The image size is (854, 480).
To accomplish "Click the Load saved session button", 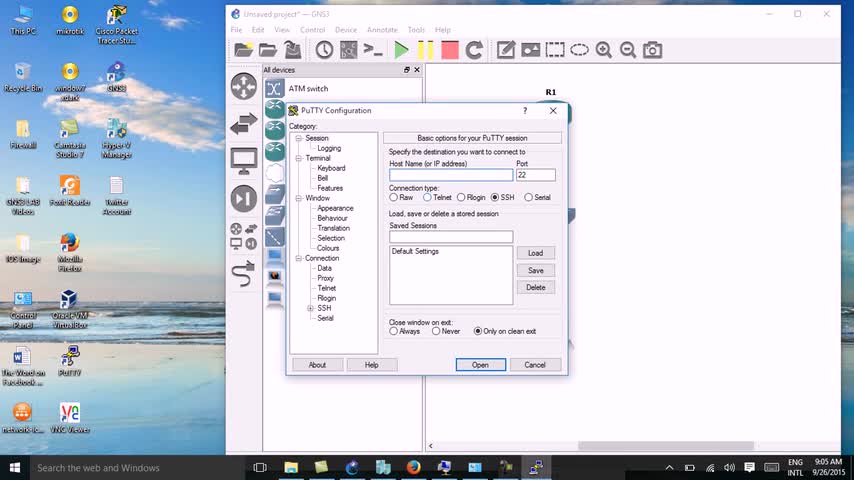I will pyautogui.click(x=535, y=253).
